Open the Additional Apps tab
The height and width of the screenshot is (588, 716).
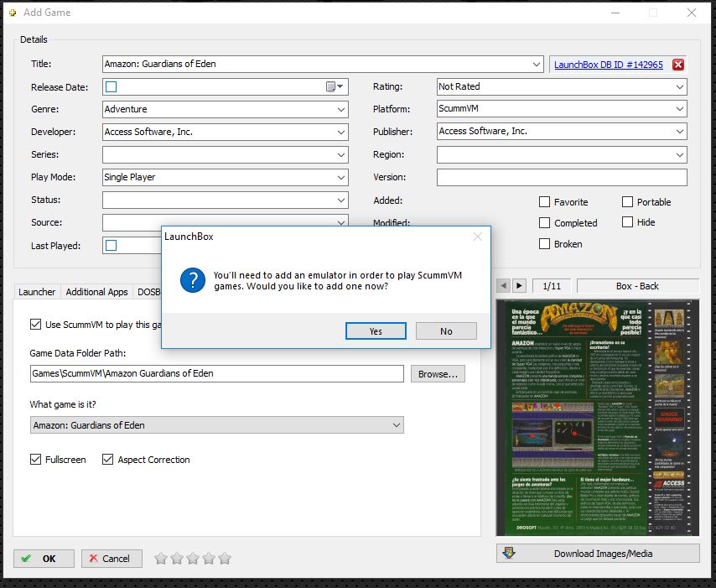pos(96,292)
